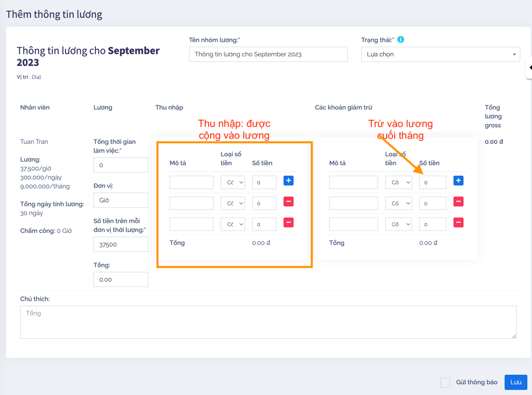Open third deduction row Loại số tiền dropdown
This screenshot has width=532, height=395.
click(x=398, y=224)
